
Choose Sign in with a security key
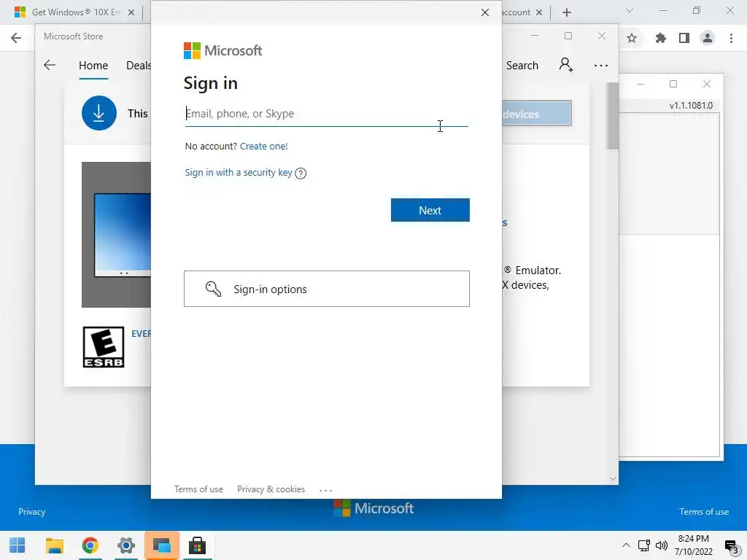click(x=239, y=172)
